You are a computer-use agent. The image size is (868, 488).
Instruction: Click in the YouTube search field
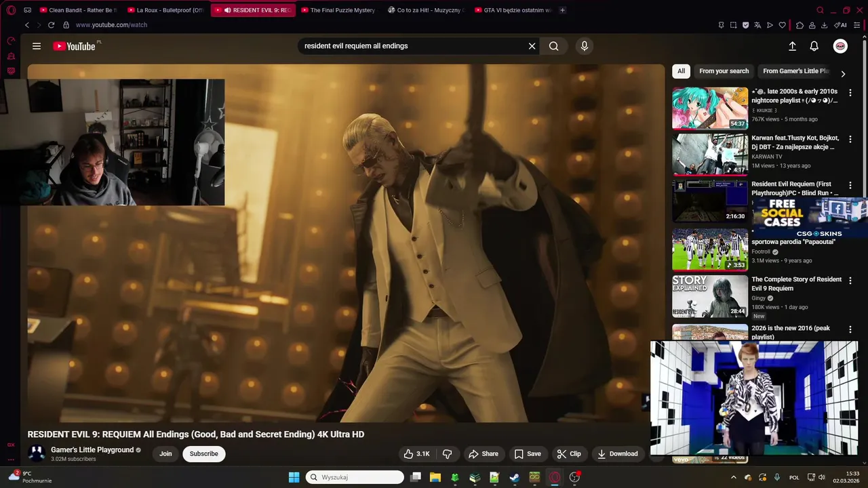coord(414,46)
